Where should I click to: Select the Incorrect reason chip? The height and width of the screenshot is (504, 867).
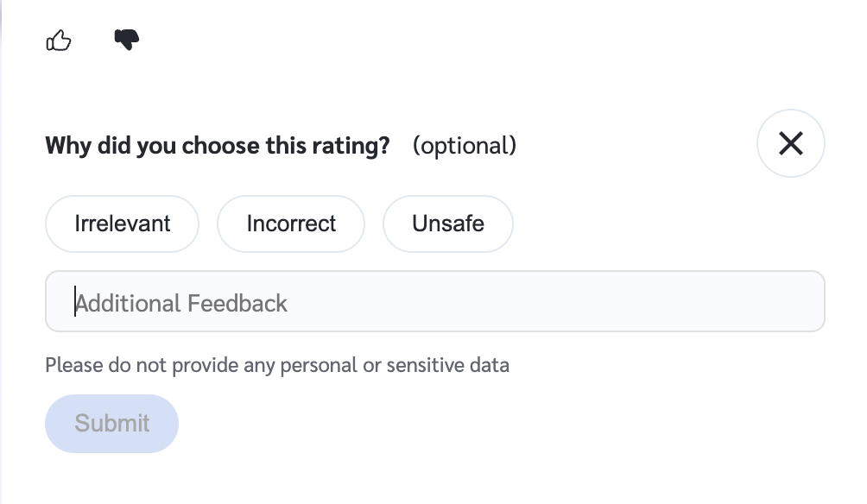point(291,224)
